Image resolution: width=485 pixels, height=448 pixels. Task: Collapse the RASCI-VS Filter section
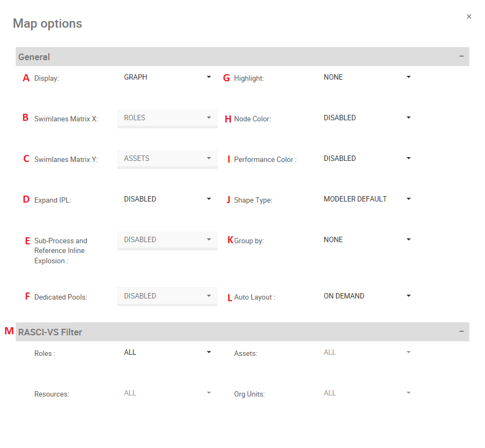coord(461,332)
